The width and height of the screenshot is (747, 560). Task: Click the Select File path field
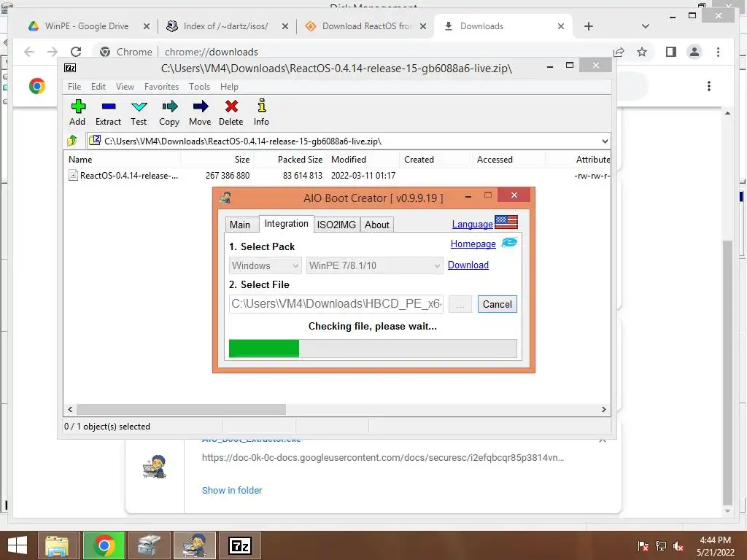point(336,304)
